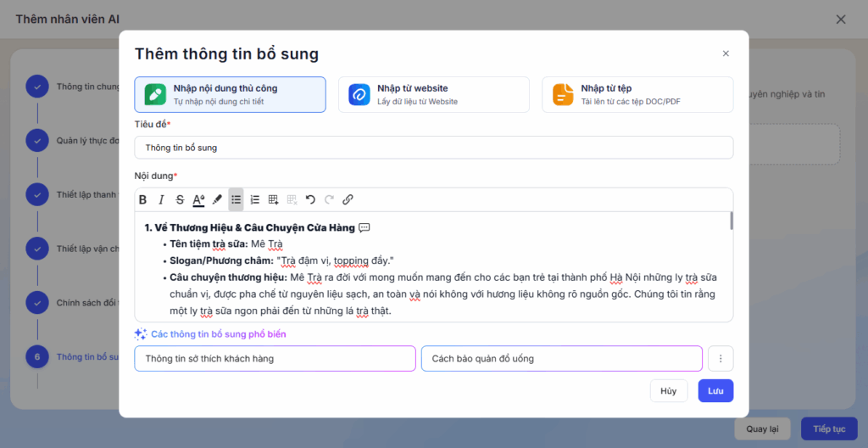Insert a table into the content

point(273,200)
